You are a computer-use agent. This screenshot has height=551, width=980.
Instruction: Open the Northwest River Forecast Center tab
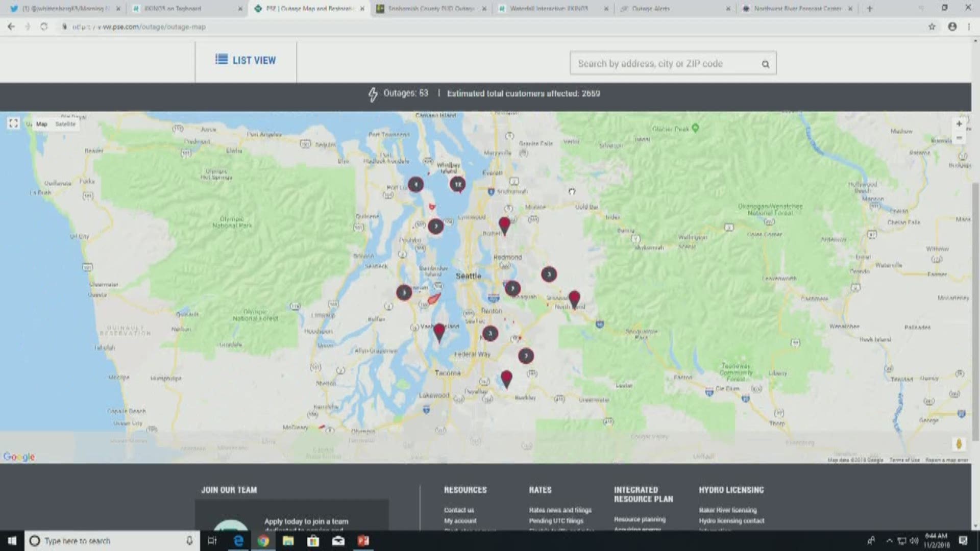797,9
